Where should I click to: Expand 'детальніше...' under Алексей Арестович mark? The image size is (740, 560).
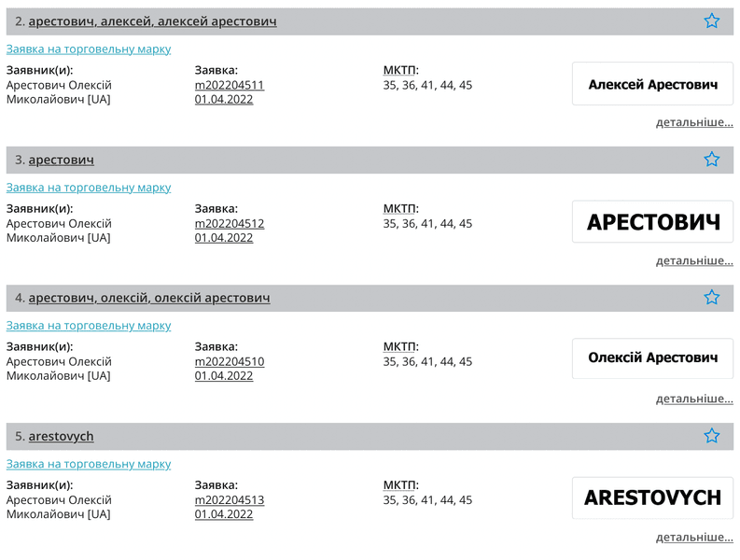coord(693,122)
